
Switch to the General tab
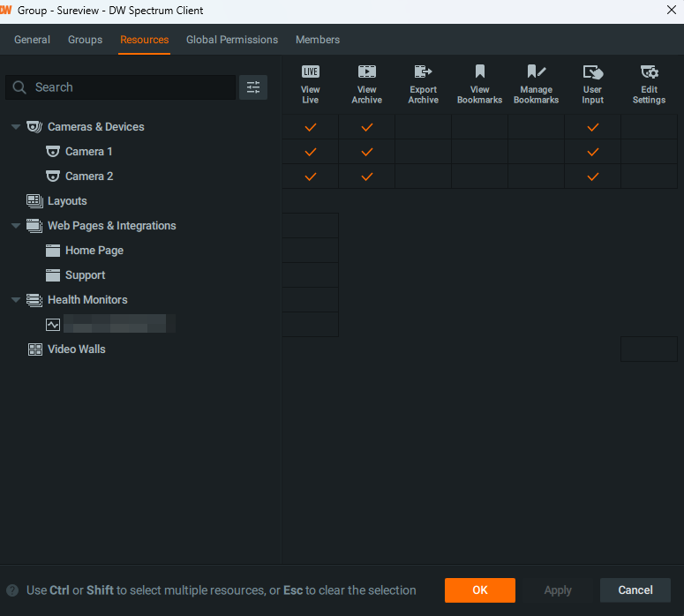[32, 40]
